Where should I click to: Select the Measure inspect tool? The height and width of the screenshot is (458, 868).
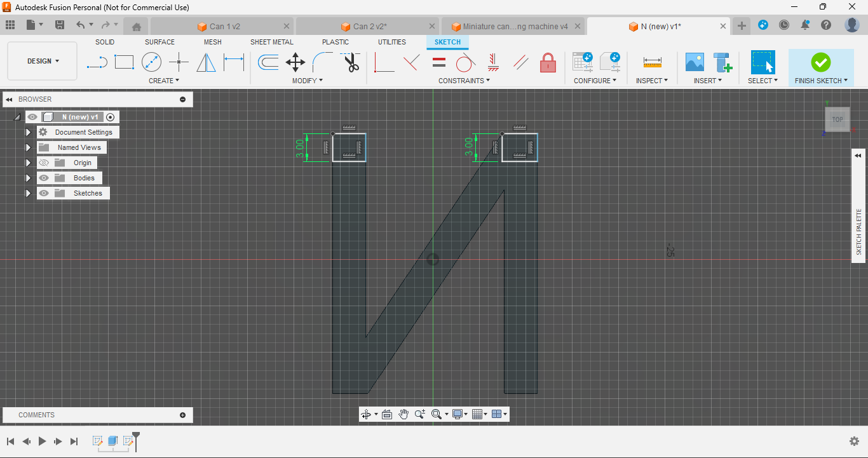point(652,62)
